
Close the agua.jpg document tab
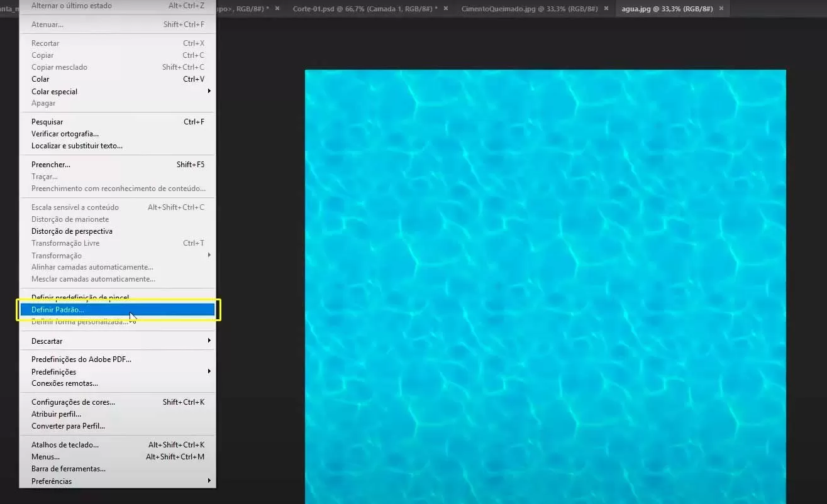click(x=721, y=9)
